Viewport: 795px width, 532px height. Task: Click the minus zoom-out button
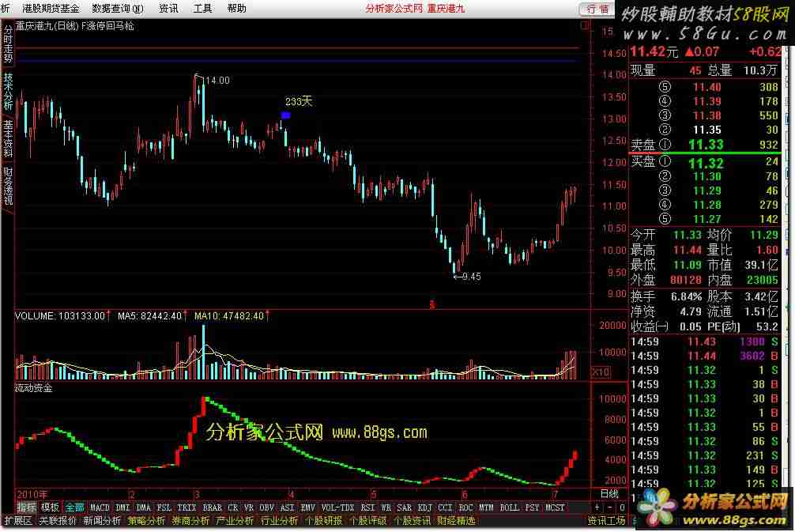tap(610, 507)
